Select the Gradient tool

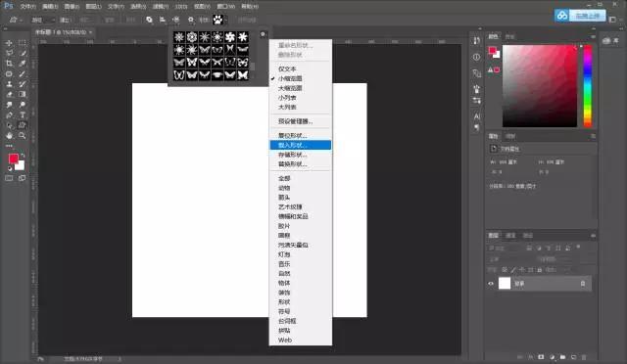22,95
